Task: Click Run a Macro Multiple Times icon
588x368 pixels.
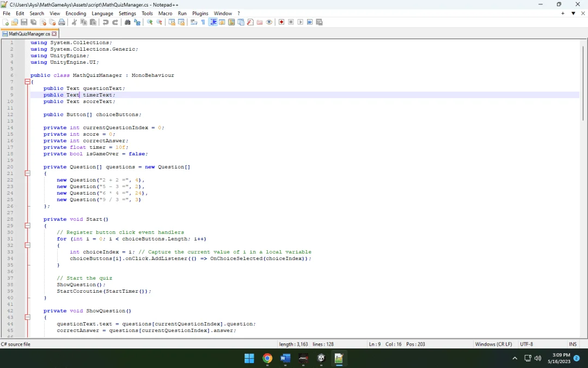Action: point(310,22)
